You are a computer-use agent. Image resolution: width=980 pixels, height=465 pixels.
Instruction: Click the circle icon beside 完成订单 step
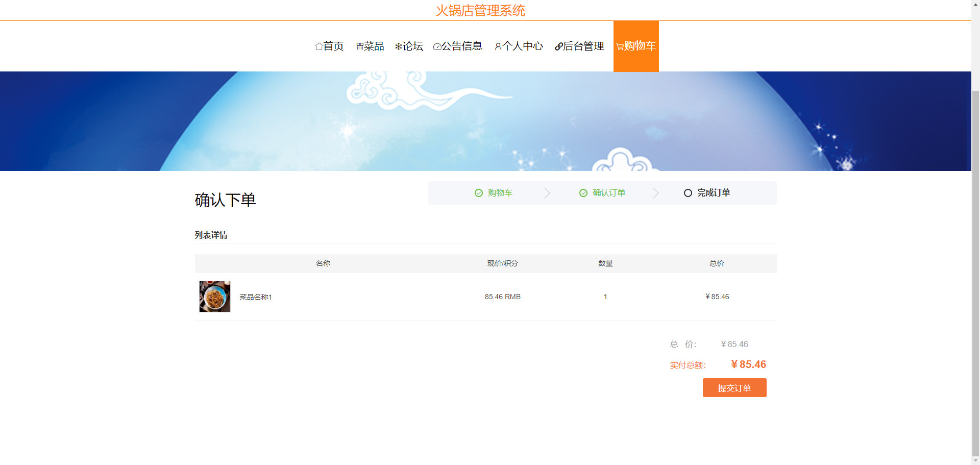(688, 193)
